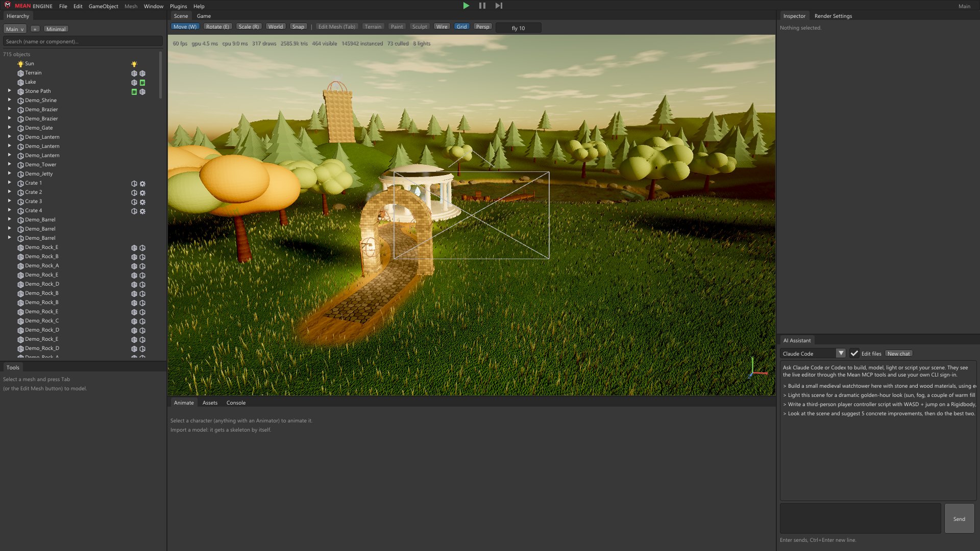Toggle Wire display mode

442,27
